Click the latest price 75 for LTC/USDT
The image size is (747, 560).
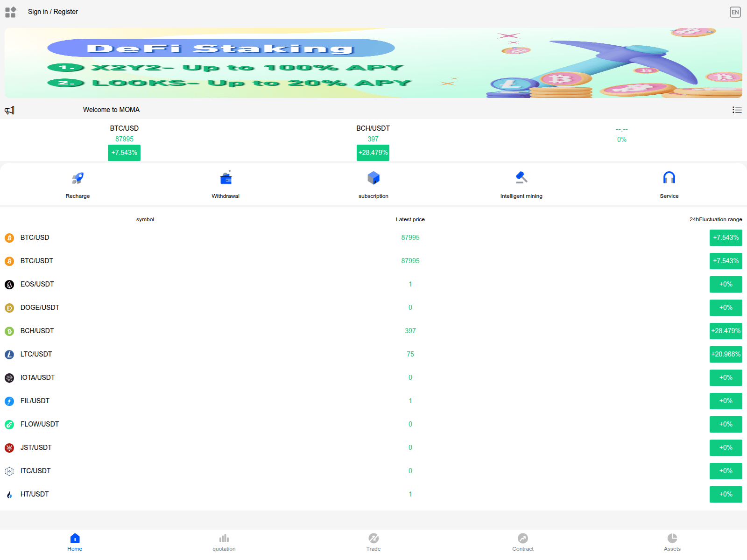click(410, 354)
